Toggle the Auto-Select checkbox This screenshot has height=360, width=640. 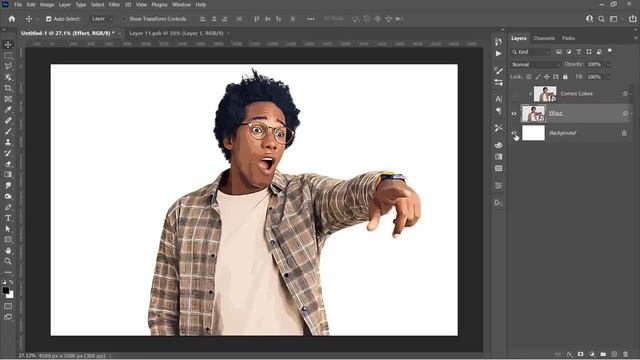point(49,19)
